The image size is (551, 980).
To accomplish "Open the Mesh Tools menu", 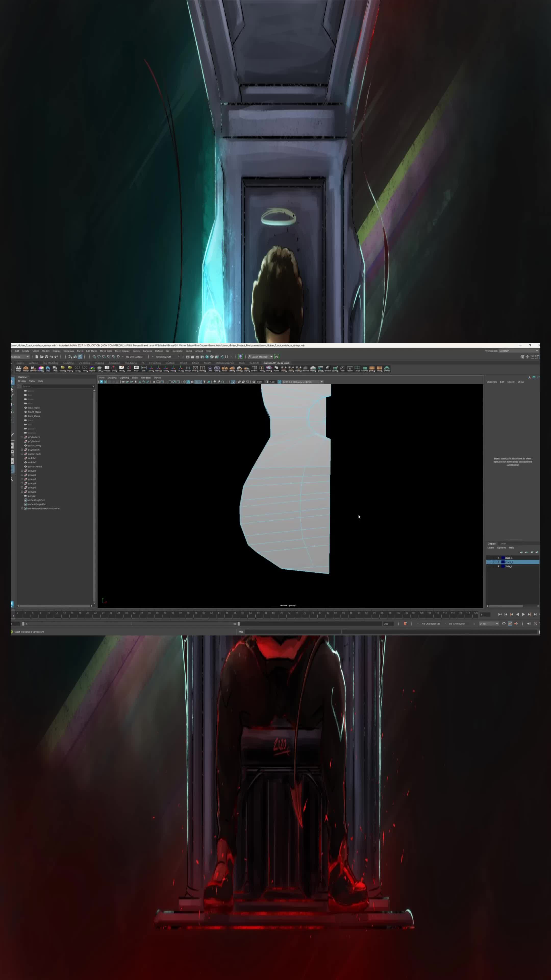I will 106,351.
